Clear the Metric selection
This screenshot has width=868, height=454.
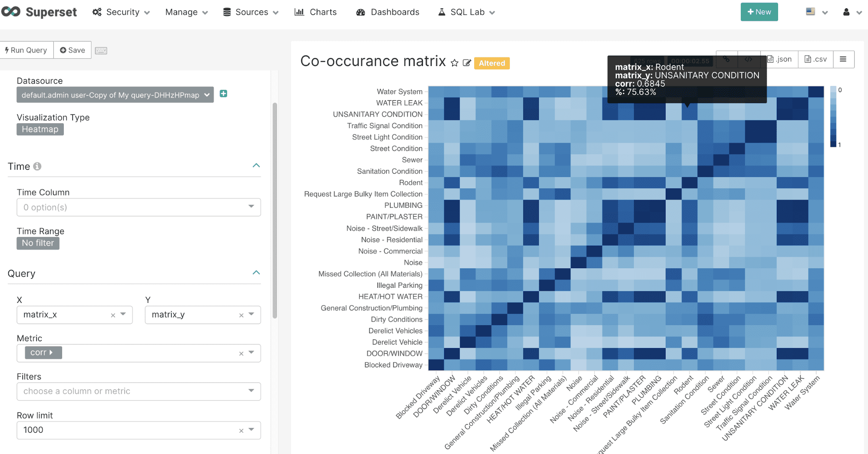point(241,354)
